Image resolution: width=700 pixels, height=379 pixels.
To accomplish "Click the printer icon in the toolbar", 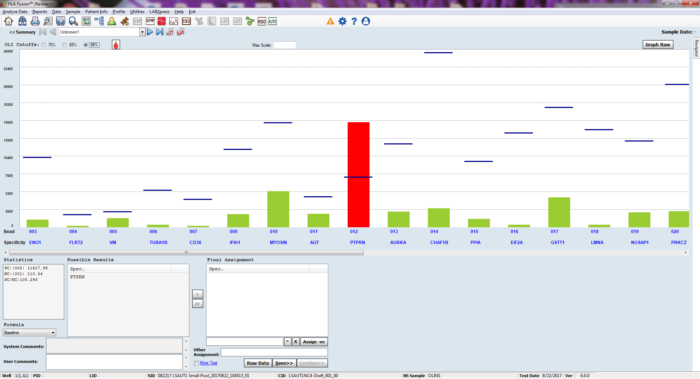I will (35, 21).
